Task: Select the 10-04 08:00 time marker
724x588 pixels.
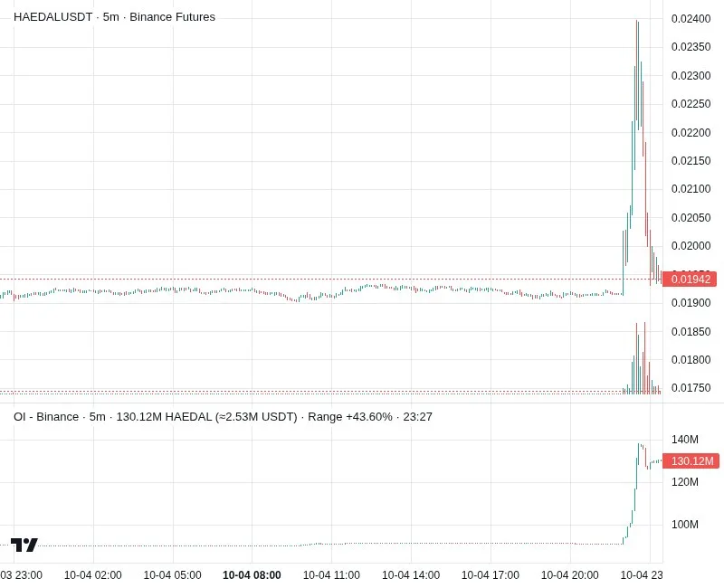Action: click(x=252, y=575)
